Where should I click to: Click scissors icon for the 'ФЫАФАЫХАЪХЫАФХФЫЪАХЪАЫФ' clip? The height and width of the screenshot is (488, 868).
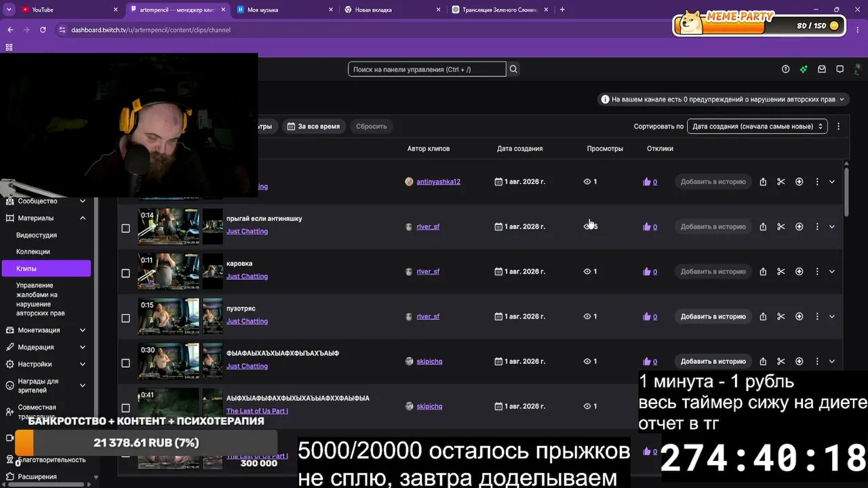tap(781, 361)
